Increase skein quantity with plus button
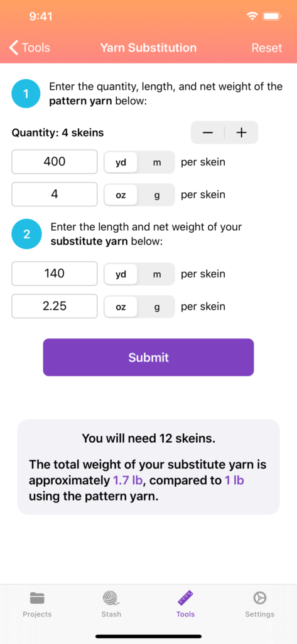297x644 pixels. 242,133
